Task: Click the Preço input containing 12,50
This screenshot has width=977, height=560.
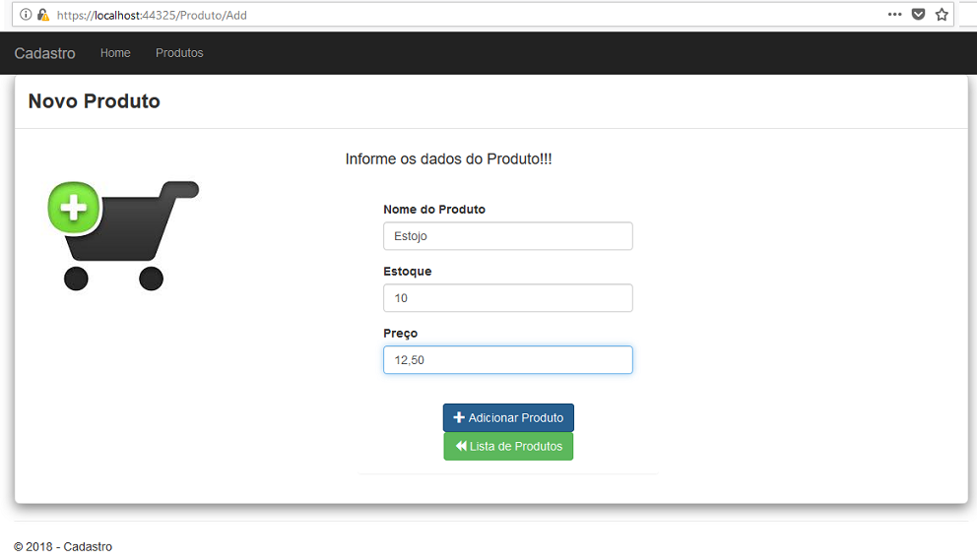Action: click(508, 360)
